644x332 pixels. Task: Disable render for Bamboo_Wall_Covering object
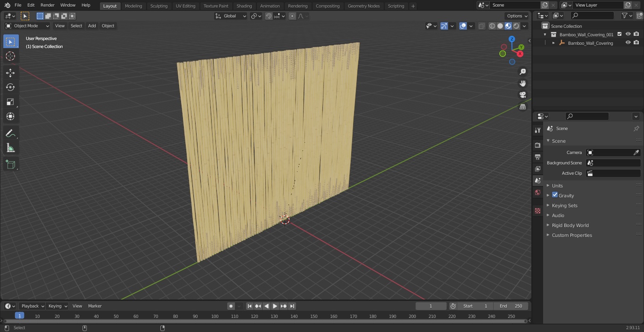[x=636, y=43]
